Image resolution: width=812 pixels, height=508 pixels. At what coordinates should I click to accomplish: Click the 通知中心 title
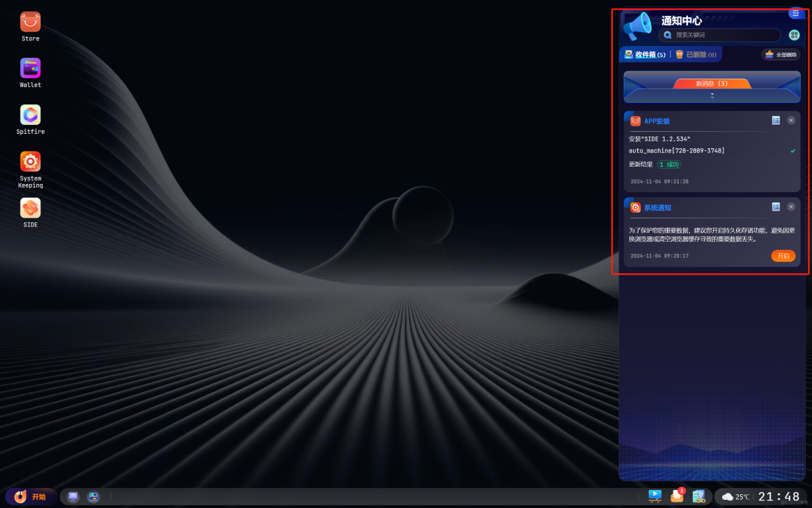point(682,21)
